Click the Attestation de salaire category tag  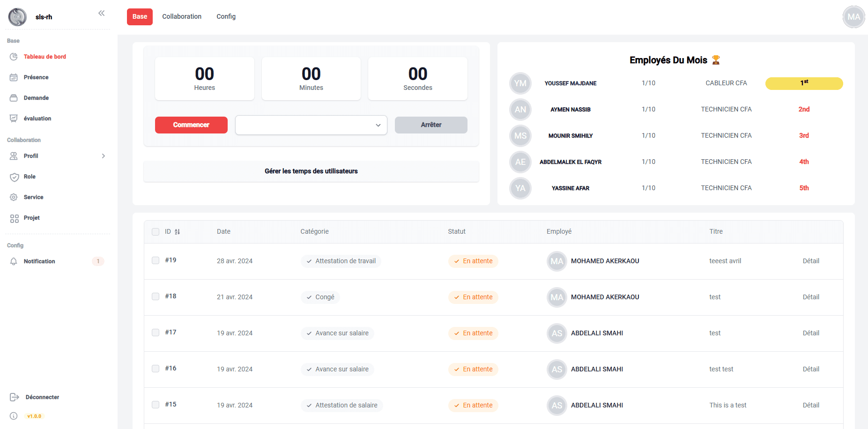pyautogui.click(x=342, y=406)
